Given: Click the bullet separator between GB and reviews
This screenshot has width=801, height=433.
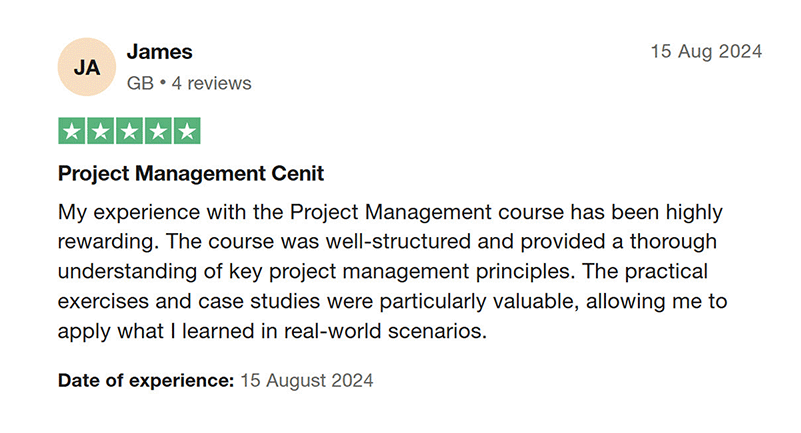Looking at the screenshot, I should [162, 83].
